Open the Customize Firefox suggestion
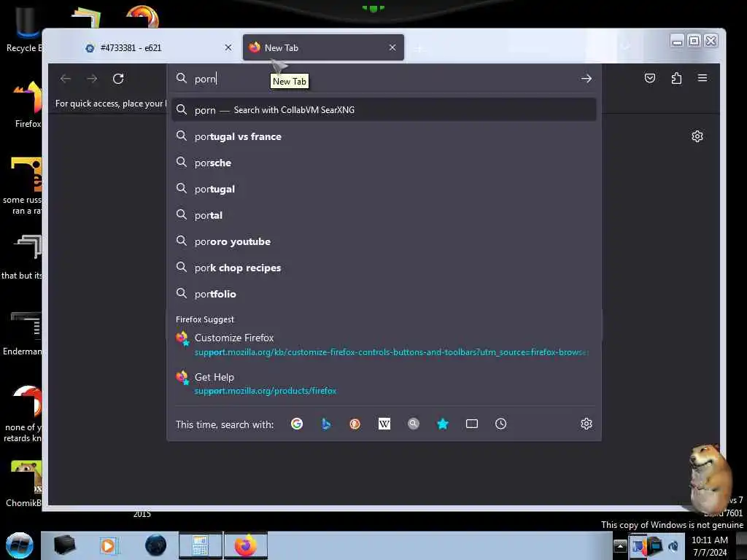Image resolution: width=747 pixels, height=560 pixels. 384,344
